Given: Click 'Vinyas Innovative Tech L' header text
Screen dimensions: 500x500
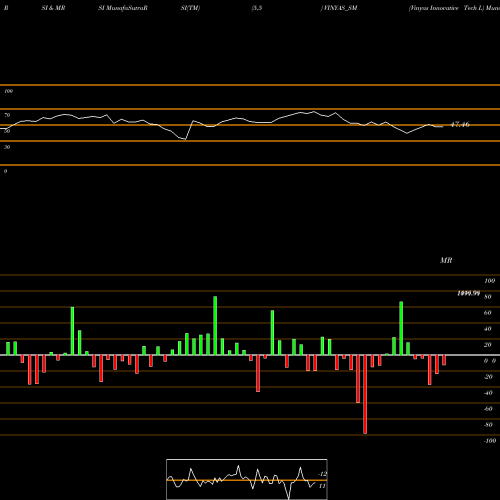Looking at the screenshot, I should click(x=446, y=8).
